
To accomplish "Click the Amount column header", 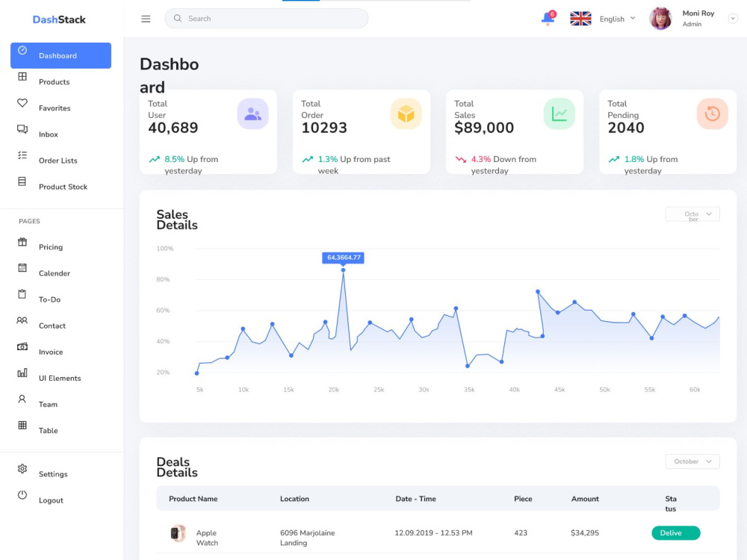I will pos(585,499).
